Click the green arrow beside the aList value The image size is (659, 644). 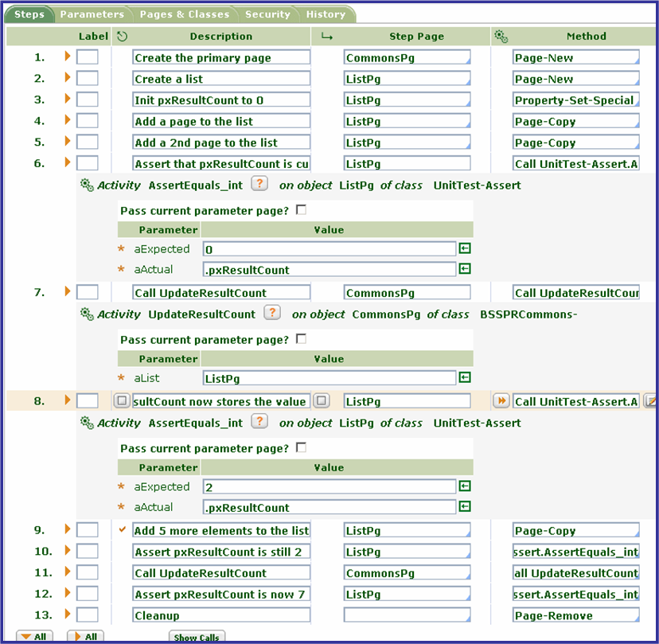pyautogui.click(x=465, y=377)
